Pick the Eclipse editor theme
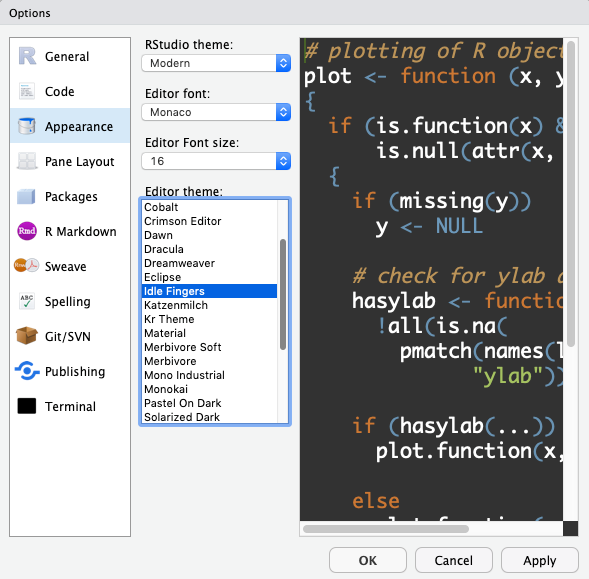 (x=210, y=277)
